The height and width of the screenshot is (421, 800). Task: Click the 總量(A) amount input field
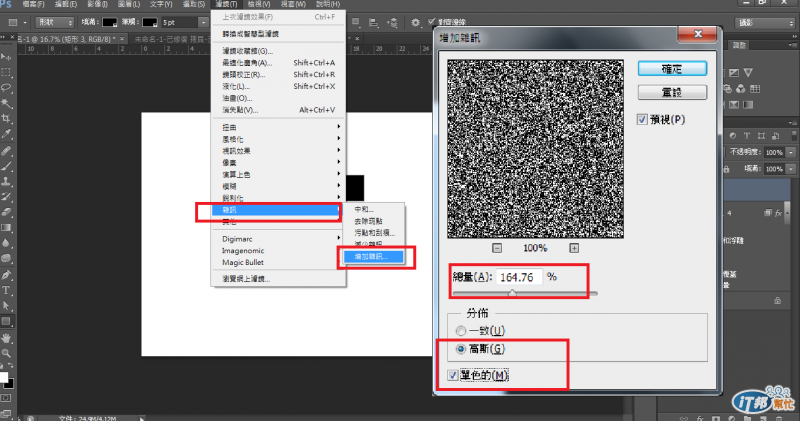519,277
